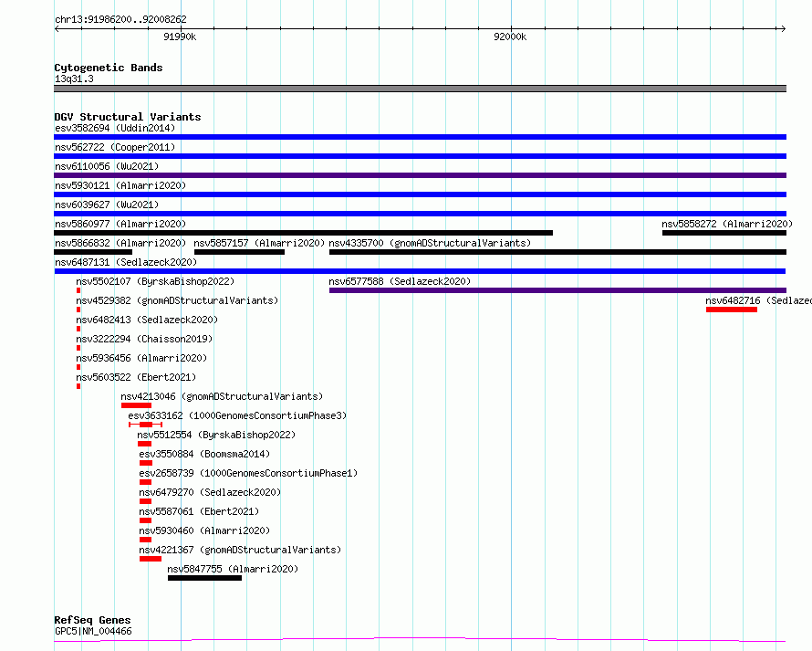Click the red whiskered glyph under esv3633162
Viewport: 812px width, 651px height.
click(x=145, y=425)
